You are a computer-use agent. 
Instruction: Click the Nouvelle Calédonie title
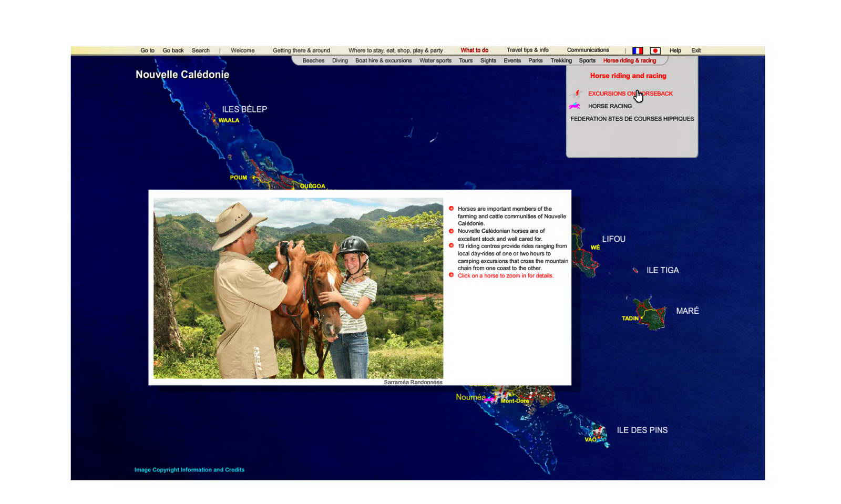[182, 75]
